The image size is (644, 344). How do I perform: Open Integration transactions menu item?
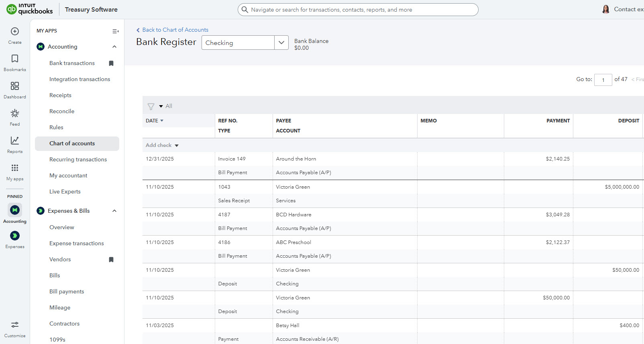(79, 79)
